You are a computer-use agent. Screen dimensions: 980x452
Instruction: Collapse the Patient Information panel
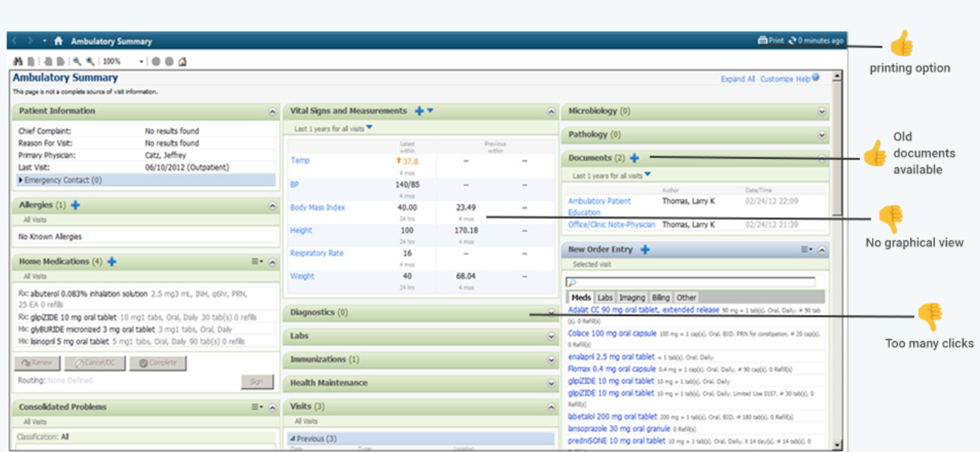(x=272, y=112)
